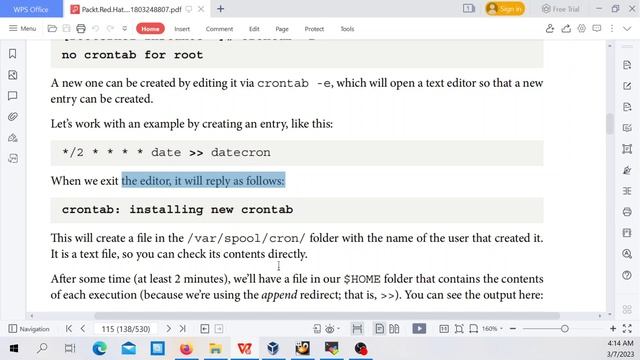Click the page number field 115 (138/530)
The height and width of the screenshot is (360, 640).
(x=126, y=329)
